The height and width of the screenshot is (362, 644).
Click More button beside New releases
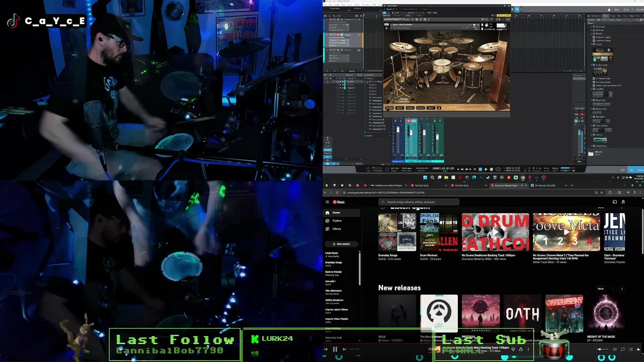coord(600,289)
